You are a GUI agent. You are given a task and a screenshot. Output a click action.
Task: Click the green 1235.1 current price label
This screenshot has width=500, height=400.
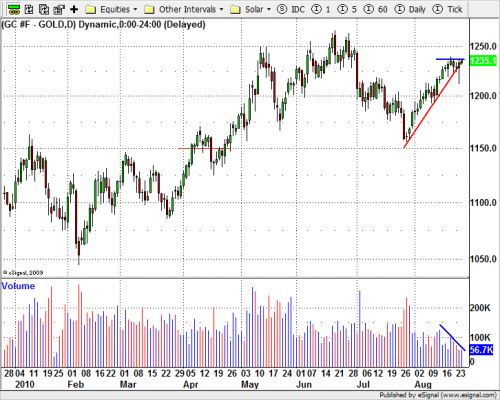pyautogui.click(x=483, y=61)
